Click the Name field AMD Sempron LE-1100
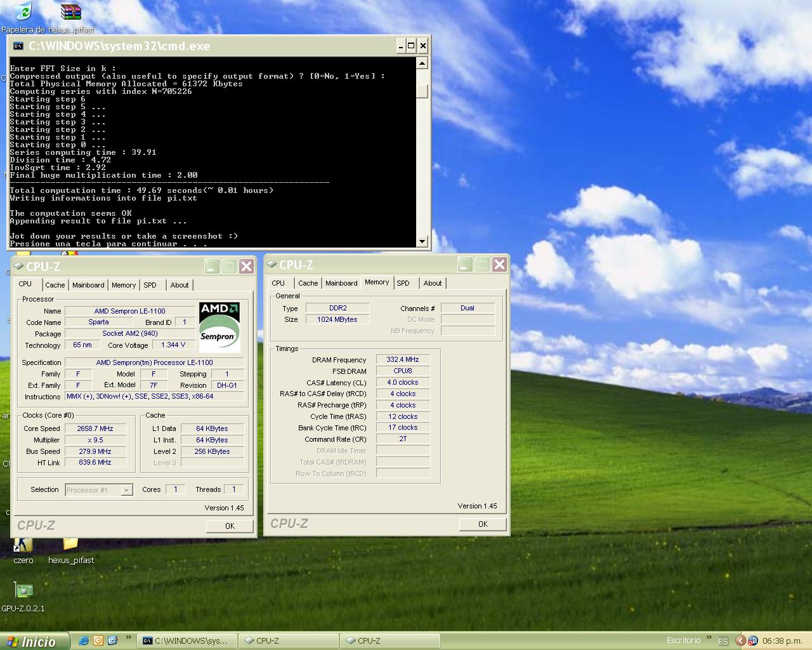 pyautogui.click(x=130, y=311)
